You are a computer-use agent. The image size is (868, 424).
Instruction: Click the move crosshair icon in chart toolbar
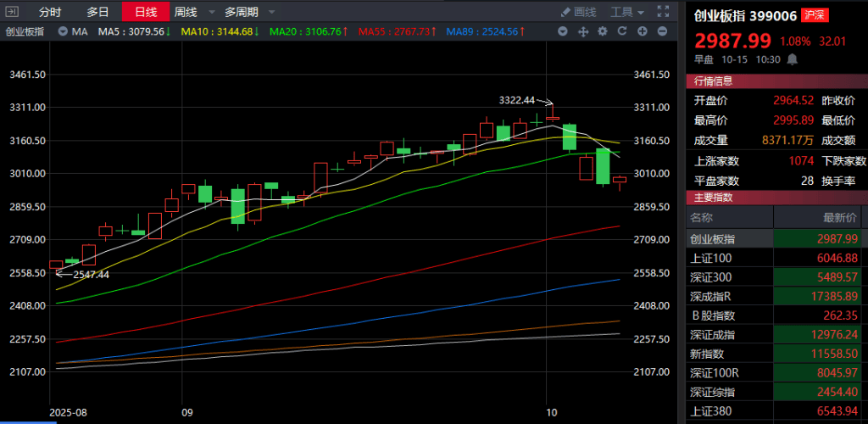[x=583, y=31]
